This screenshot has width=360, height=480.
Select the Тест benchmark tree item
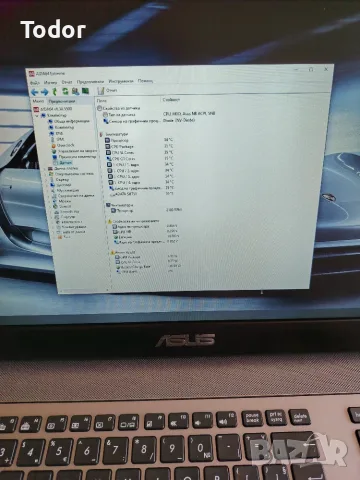coord(64,237)
